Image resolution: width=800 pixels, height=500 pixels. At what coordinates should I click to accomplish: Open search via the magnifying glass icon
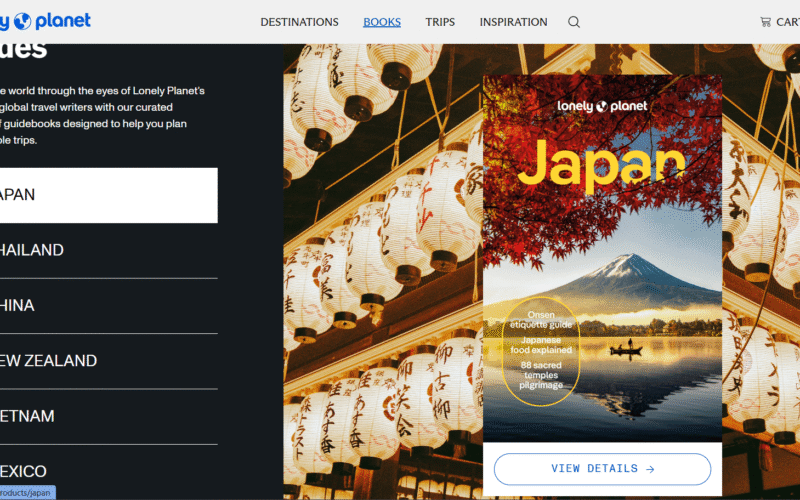[574, 22]
